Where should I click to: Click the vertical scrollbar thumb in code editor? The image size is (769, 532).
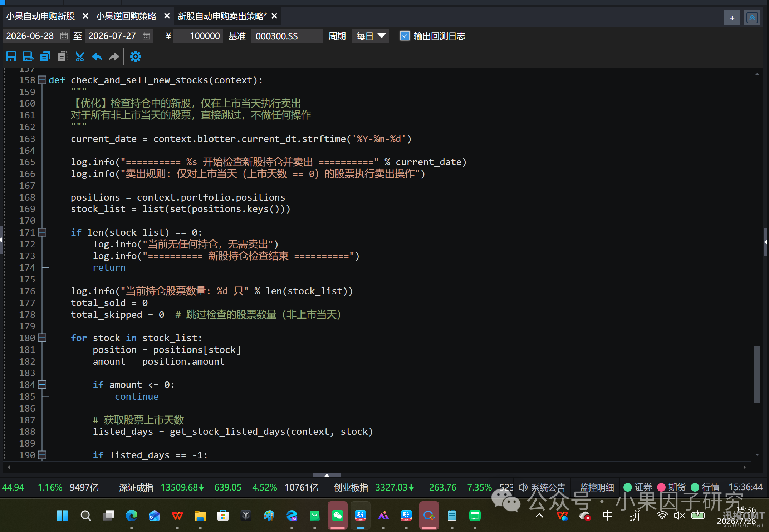click(x=757, y=374)
